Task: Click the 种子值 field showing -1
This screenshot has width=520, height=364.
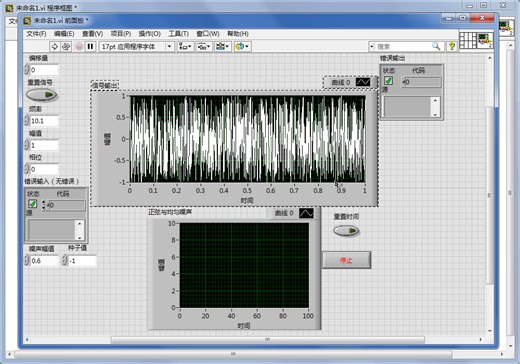Action: 82,260
